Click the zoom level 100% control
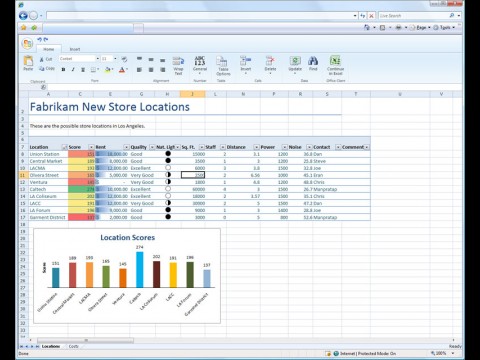This screenshot has width=480, height=360. point(442,353)
